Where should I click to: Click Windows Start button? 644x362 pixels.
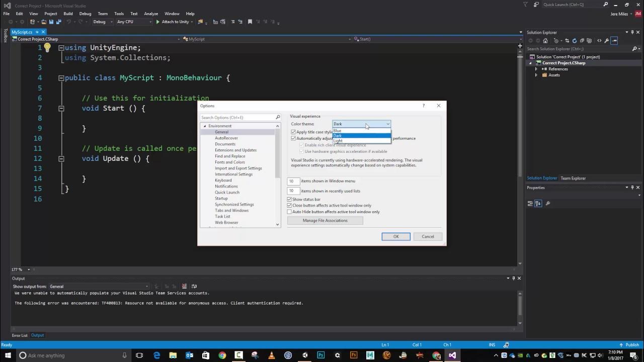pos(8,355)
